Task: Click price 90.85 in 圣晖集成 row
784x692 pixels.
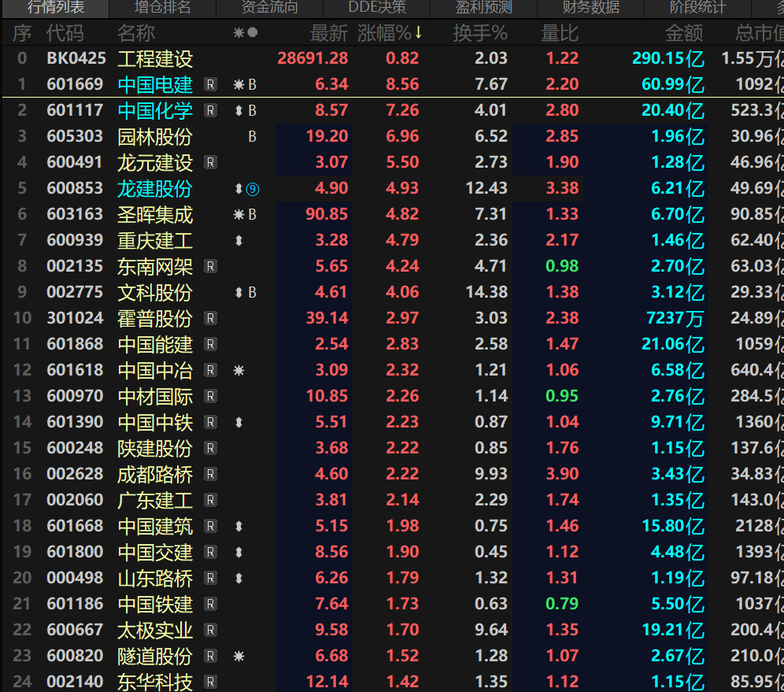Action: [327, 214]
